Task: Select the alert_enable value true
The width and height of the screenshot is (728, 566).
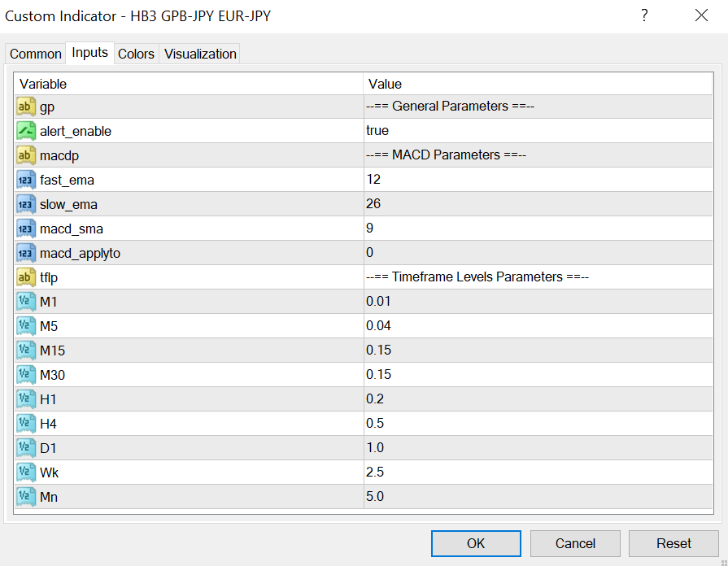Action: tap(377, 131)
